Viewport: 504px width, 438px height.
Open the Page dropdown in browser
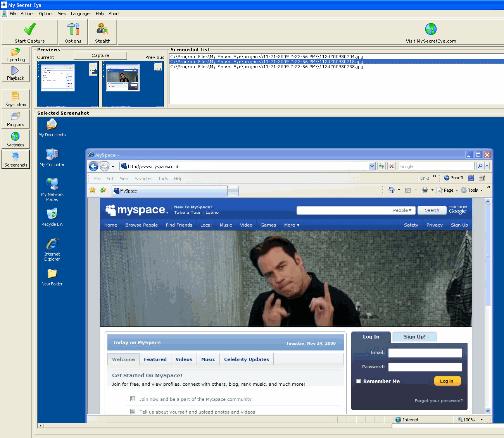(447, 190)
